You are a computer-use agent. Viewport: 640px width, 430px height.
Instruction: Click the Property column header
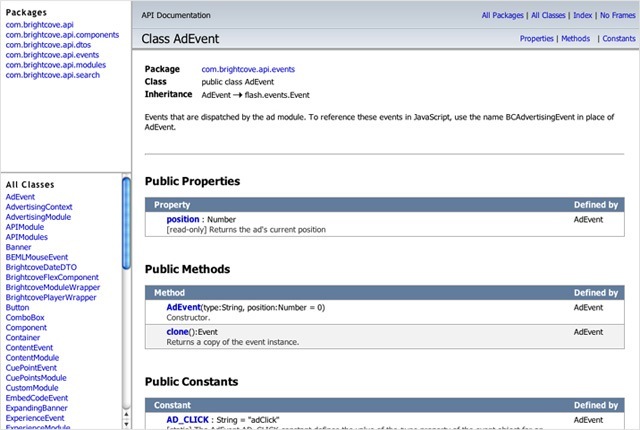pos(172,205)
